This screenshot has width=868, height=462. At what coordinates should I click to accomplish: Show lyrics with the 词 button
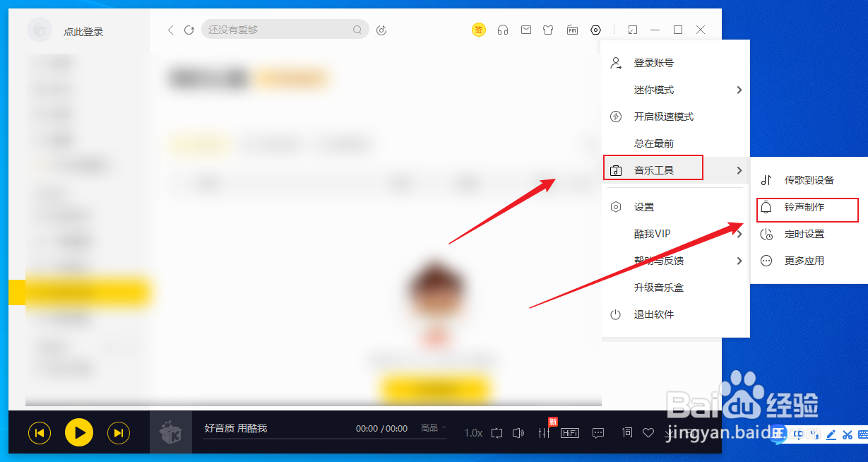[x=626, y=432]
